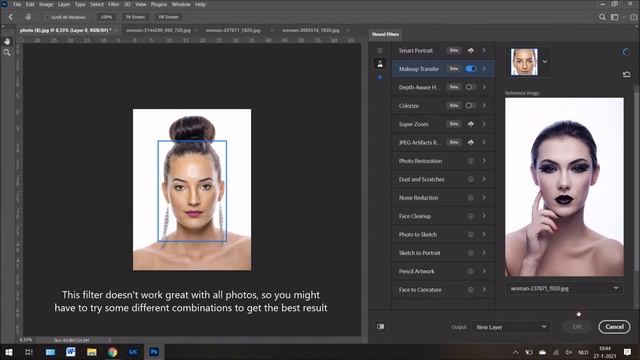This screenshot has height=360, width=640.
Task: Expand Makeup Transfer filter chevron
Action: tap(484, 69)
